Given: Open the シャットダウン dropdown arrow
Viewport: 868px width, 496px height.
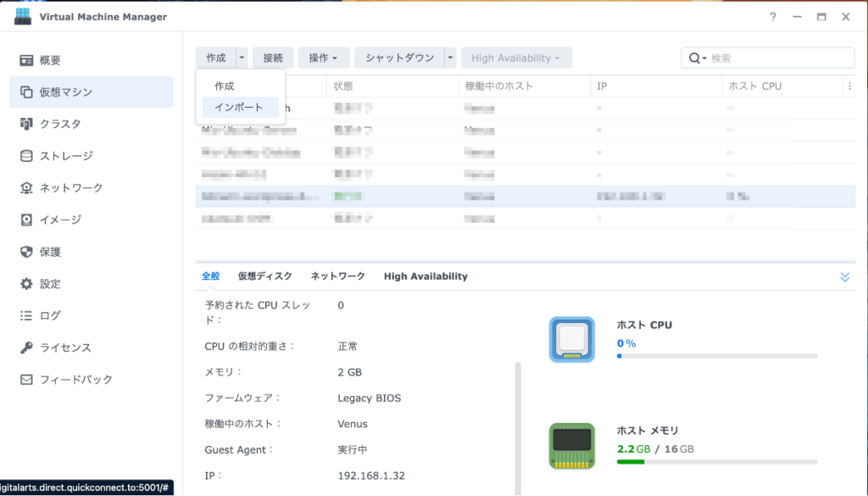Looking at the screenshot, I should tap(450, 58).
